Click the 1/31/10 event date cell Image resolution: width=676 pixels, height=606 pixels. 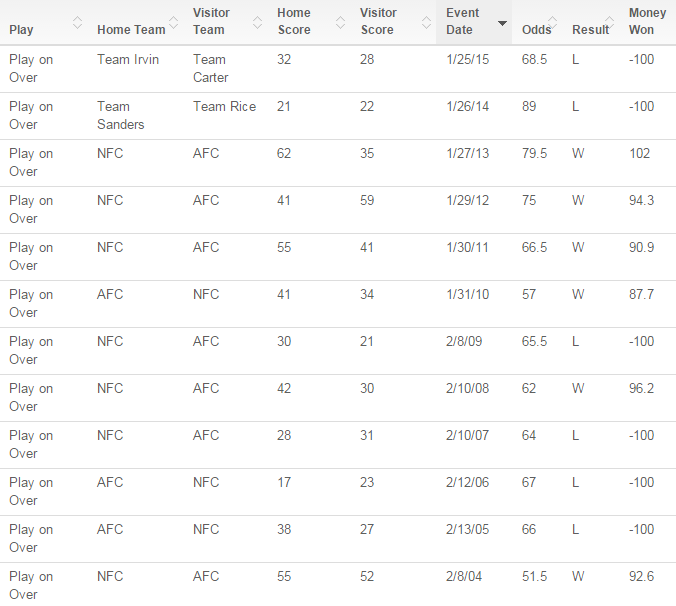click(467, 294)
